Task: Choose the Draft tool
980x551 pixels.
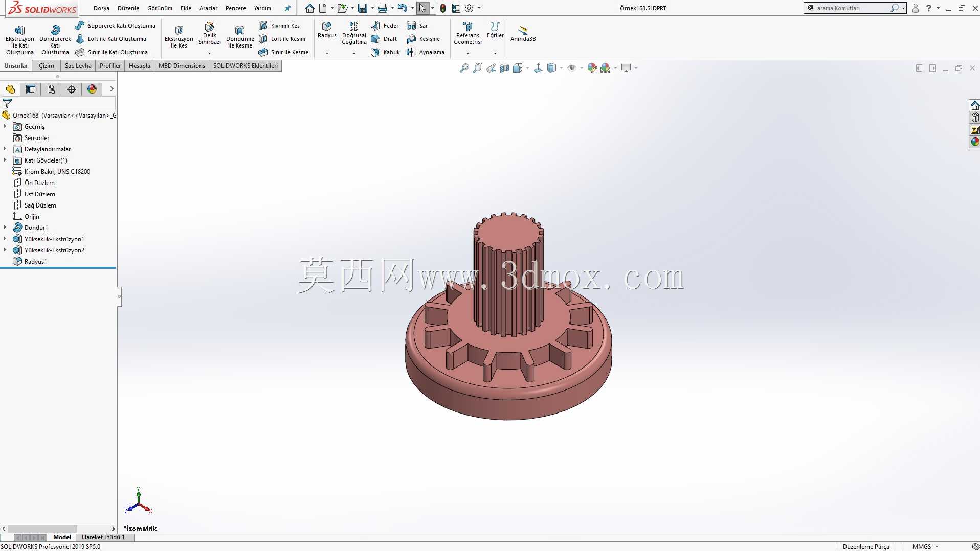Action: 384,39
